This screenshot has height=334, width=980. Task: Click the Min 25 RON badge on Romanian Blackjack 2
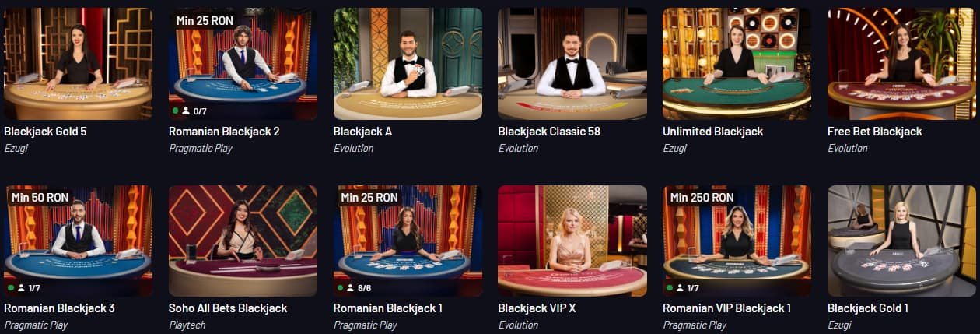[205, 20]
